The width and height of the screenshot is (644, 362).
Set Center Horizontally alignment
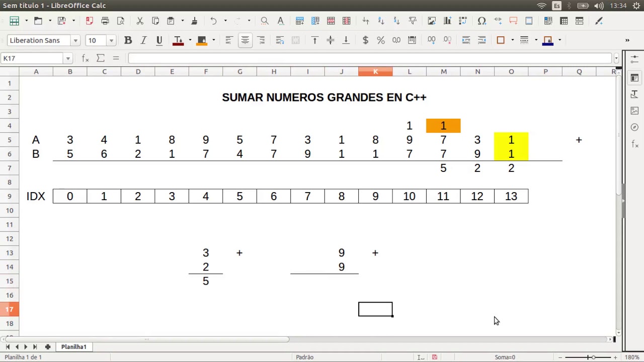245,40
